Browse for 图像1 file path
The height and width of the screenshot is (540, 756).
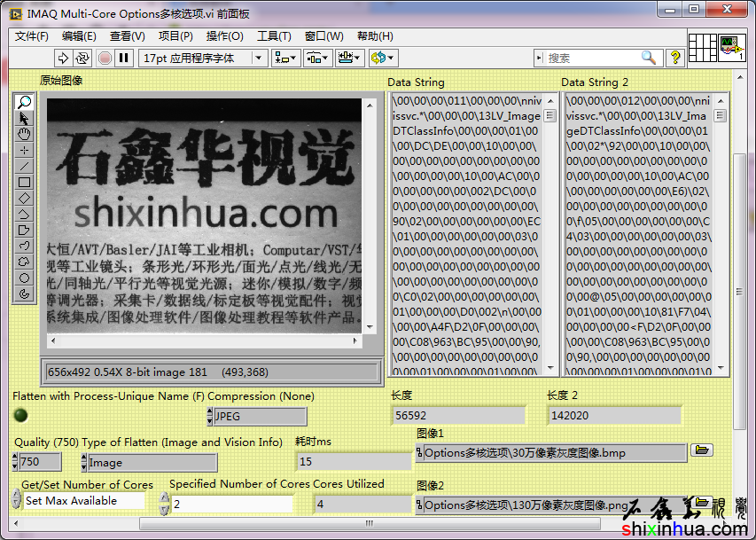coord(702,451)
